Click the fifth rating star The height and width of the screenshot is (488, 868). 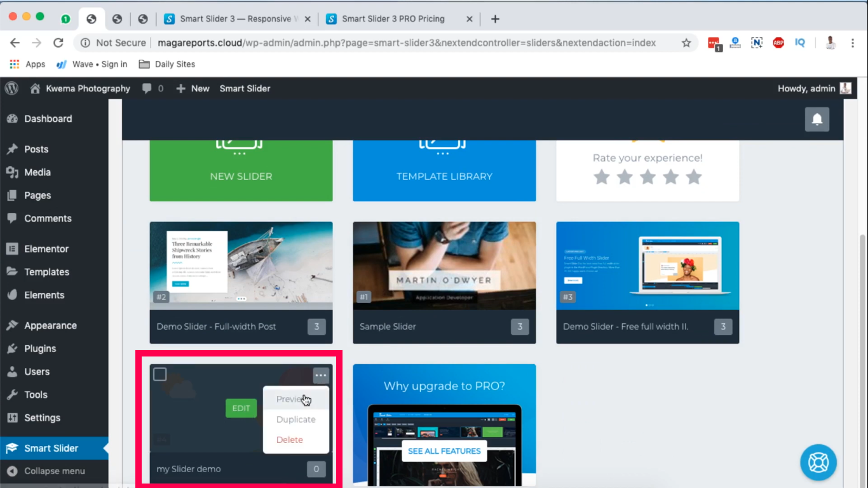point(694,177)
